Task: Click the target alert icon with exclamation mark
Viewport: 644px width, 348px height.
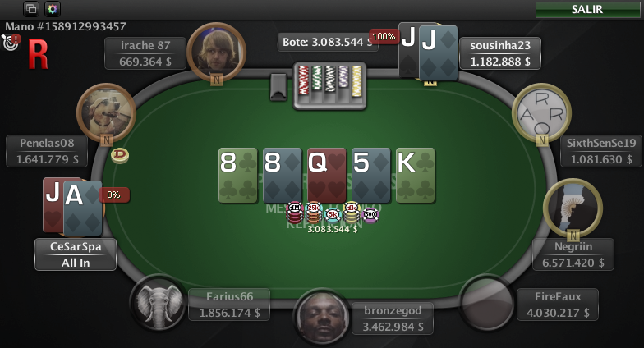Action: tap(11, 43)
